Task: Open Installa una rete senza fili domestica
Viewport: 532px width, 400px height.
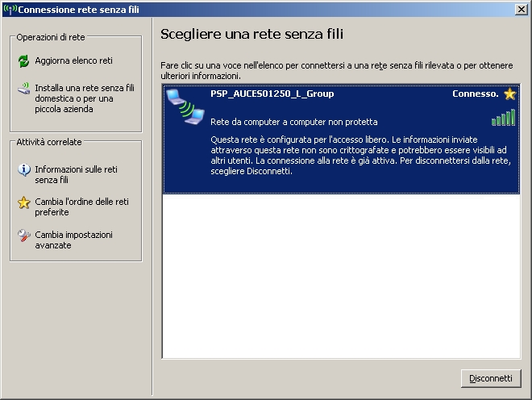Action: tap(85, 98)
